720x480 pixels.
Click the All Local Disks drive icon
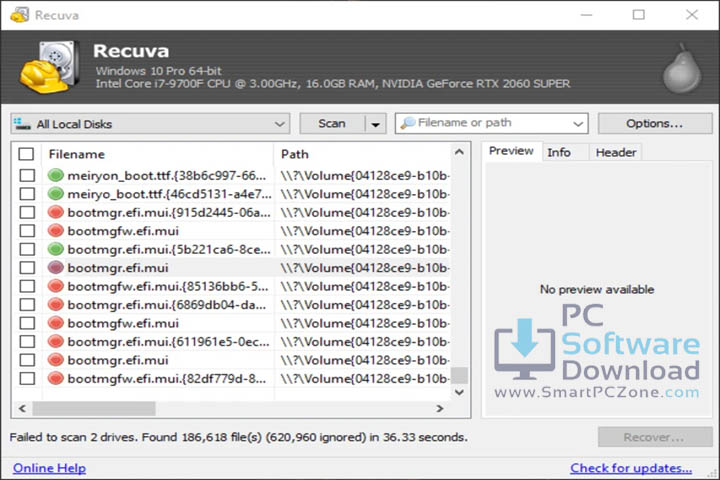22,124
